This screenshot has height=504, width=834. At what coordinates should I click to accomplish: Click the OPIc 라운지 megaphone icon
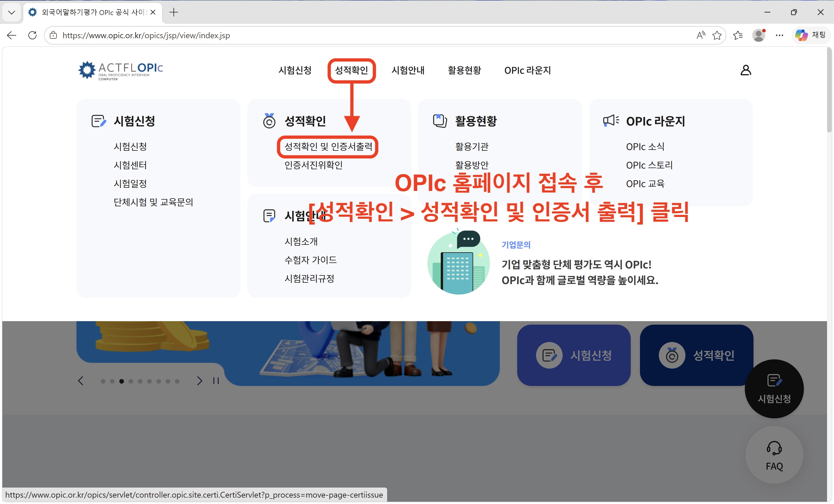point(611,120)
